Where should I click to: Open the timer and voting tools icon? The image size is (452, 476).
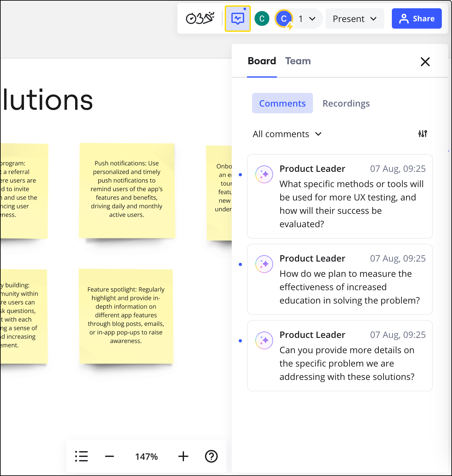200,19
